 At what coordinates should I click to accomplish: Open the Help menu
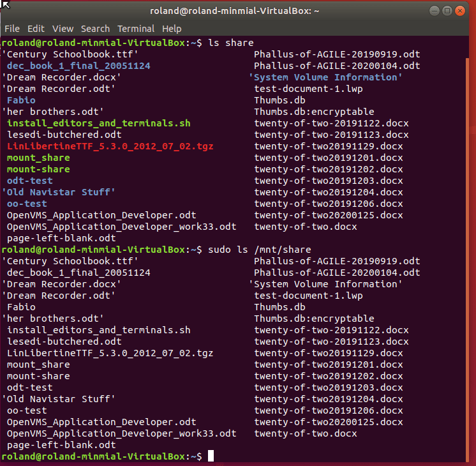point(172,29)
